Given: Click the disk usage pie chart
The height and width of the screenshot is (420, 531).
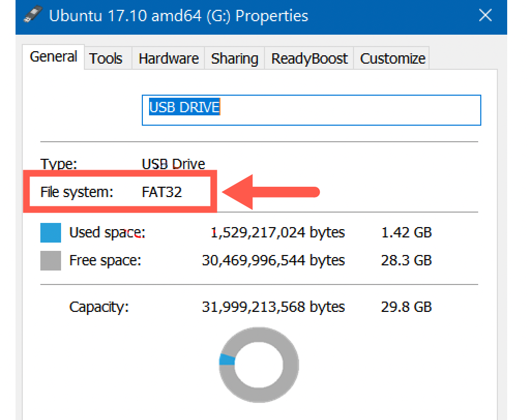Looking at the screenshot, I should 259,365.
